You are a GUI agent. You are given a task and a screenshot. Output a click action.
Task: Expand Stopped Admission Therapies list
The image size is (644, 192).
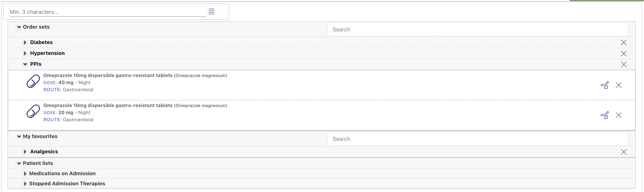(x=25, y=184)
